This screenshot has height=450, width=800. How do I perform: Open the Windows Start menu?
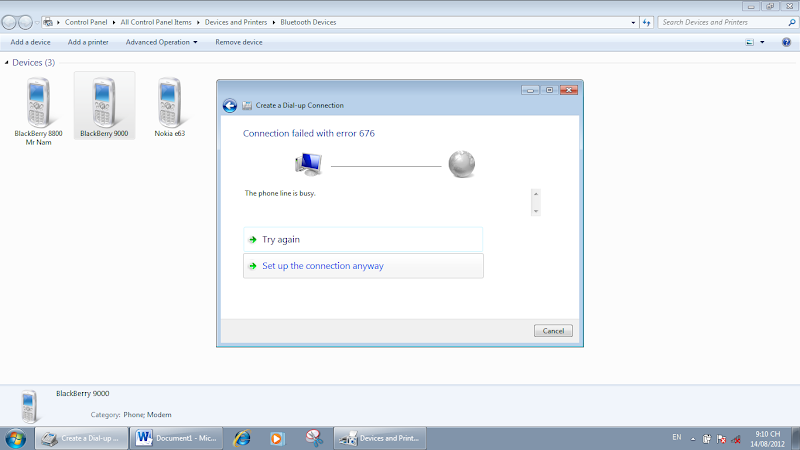16,438
